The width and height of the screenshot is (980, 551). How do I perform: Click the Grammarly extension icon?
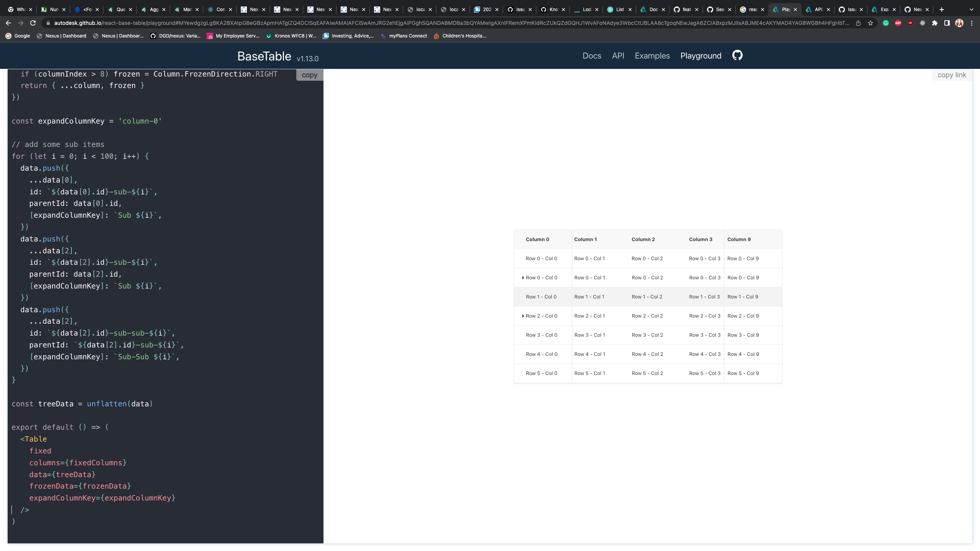(886, 23)
